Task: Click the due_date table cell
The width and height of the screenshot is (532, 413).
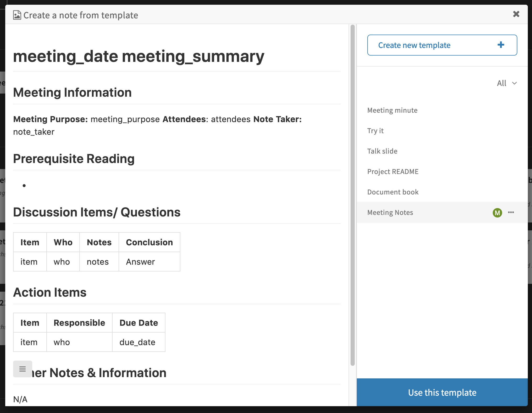Action: [139, 342]
